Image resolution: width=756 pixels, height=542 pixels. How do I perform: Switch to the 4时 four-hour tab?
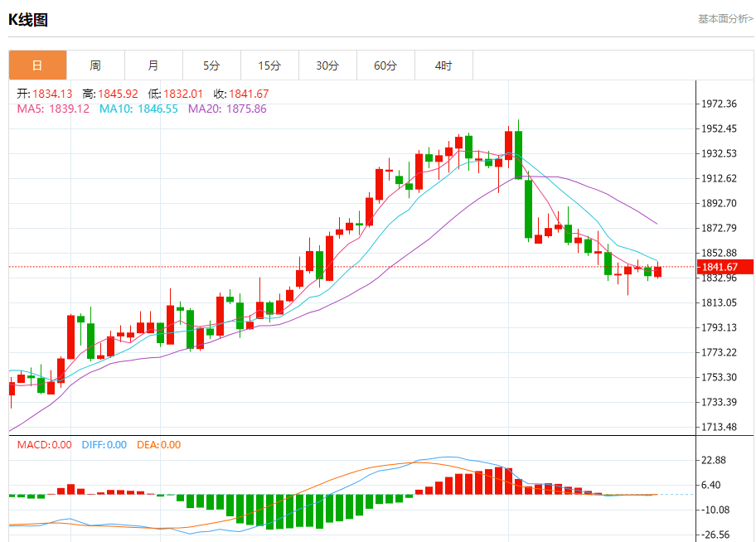click(x=443, y=65)
